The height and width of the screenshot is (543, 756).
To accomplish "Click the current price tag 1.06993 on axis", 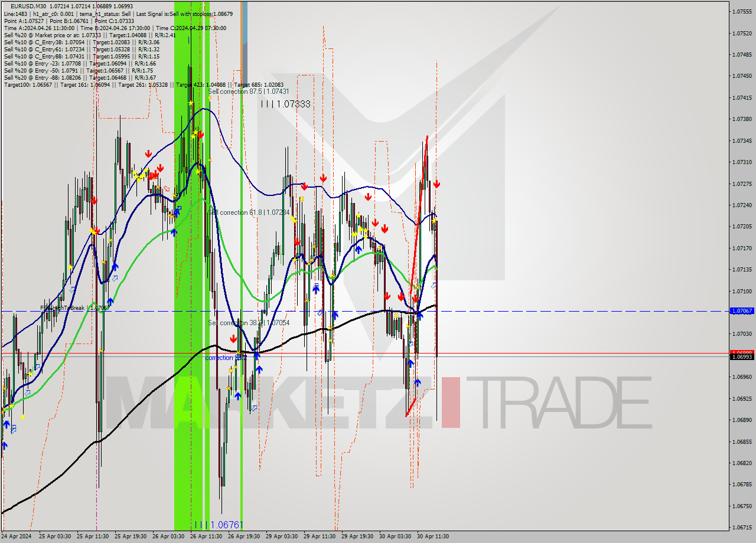I will point(742,356).
